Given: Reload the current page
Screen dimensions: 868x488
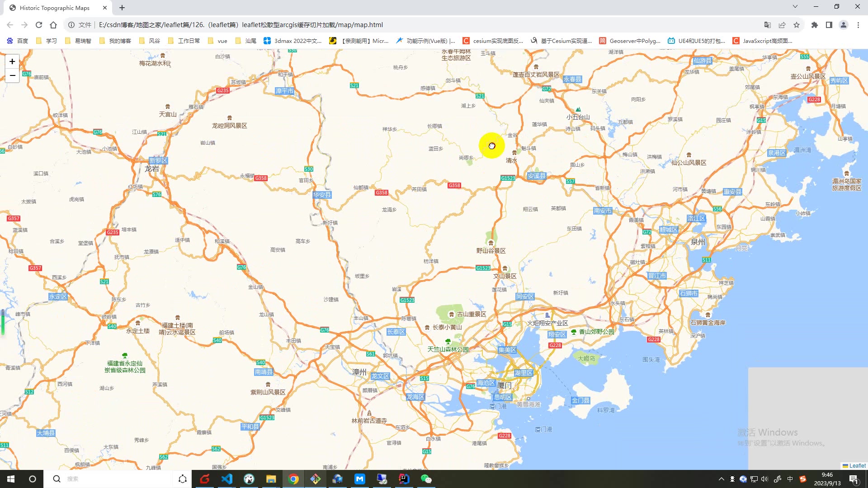Looking at the screenshot, I should 39,25.
